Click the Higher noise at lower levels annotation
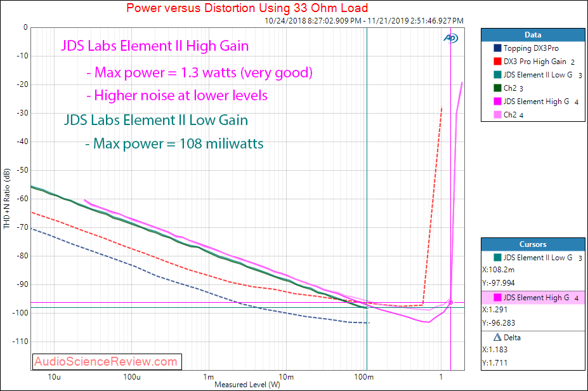588x391 pixels. (177, 95)
